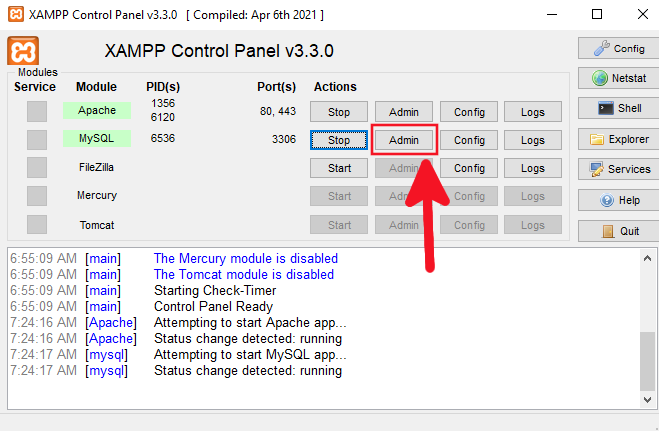The image size is (659, 431).
Task: Click the disabled Tomcat Logs button
Action: (533, 225)
